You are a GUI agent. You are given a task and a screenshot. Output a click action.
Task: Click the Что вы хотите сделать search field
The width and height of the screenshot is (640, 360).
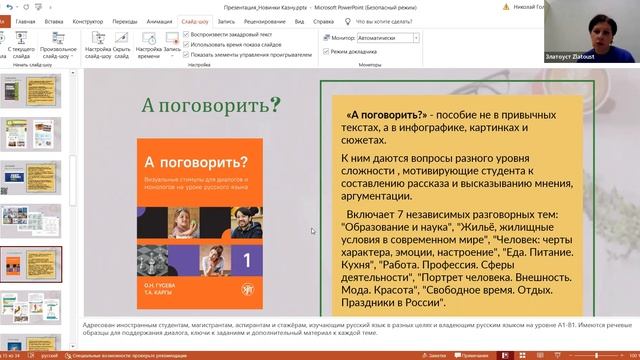[x=384, y=21]
